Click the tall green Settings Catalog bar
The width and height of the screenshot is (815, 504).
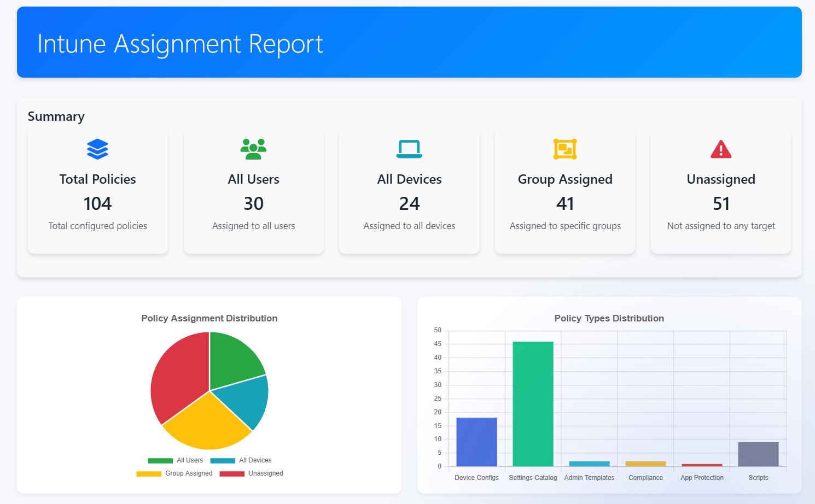tap(533, 405)
